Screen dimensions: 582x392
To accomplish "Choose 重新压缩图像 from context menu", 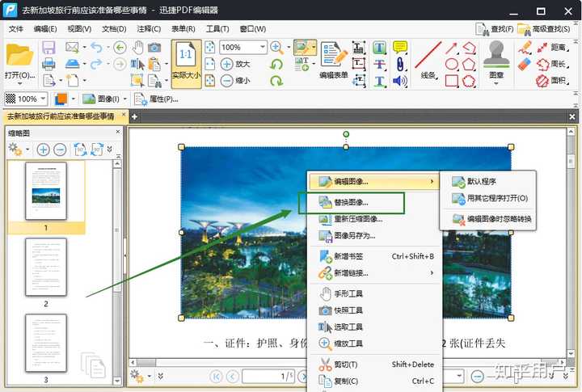I will (375, 219).
